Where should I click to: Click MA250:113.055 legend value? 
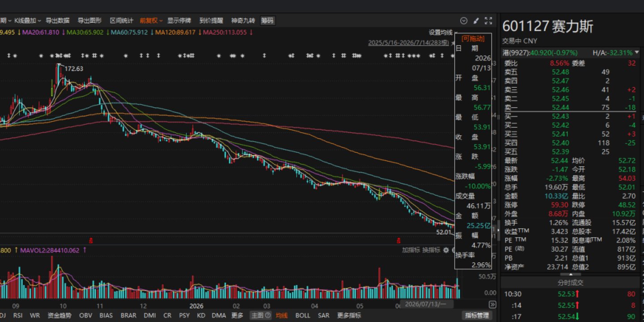[225, 32]
